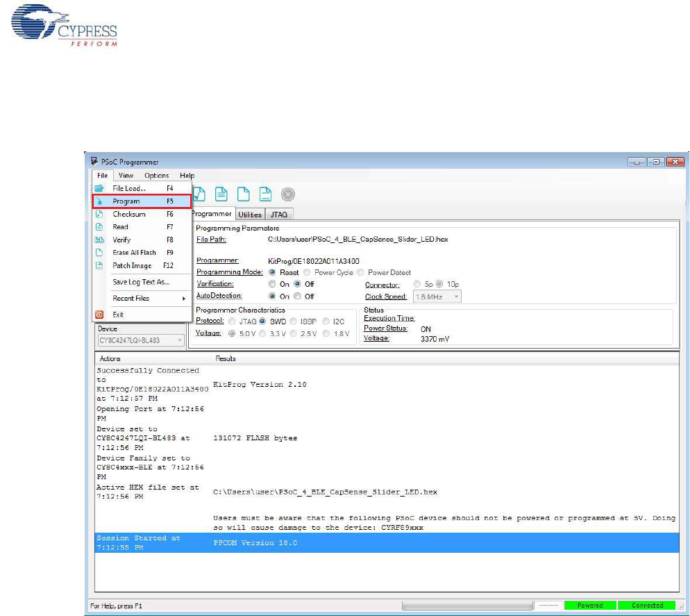
Task: Click the toolbar blank page icon
Action: point(244,194)
